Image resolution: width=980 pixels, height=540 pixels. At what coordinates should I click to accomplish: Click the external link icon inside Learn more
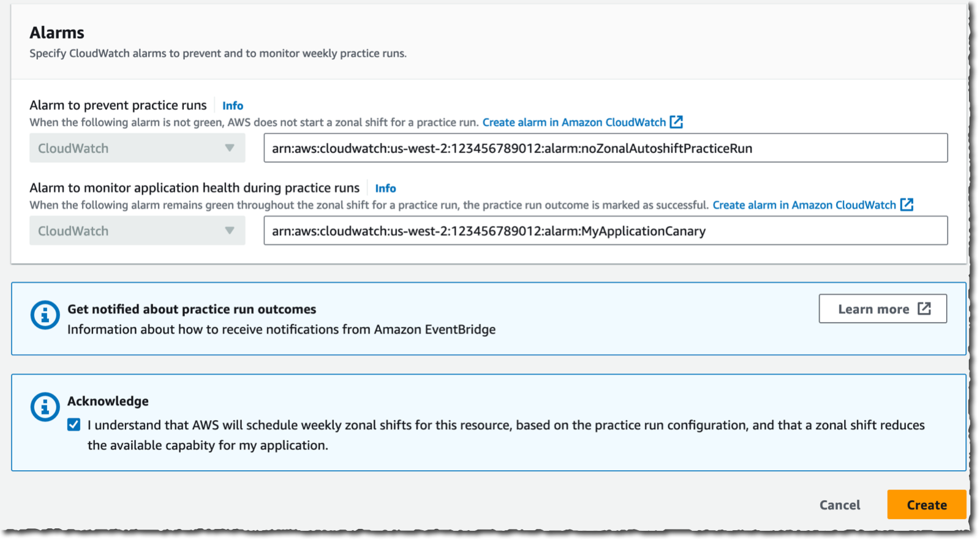(924, 309)
